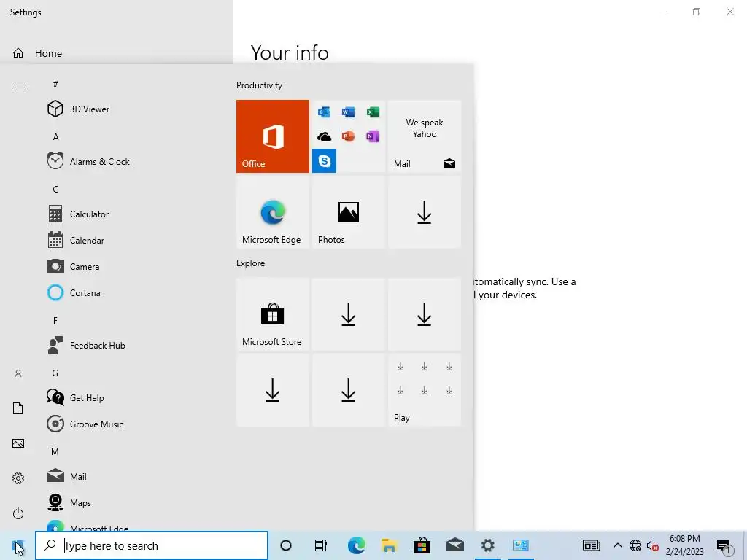
Task: Show hidden tray icons chevron
Action: [617, 545]
